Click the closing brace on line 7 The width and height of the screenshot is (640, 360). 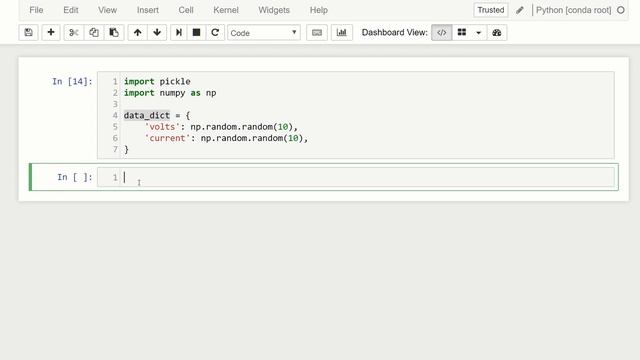pos(126,150)
